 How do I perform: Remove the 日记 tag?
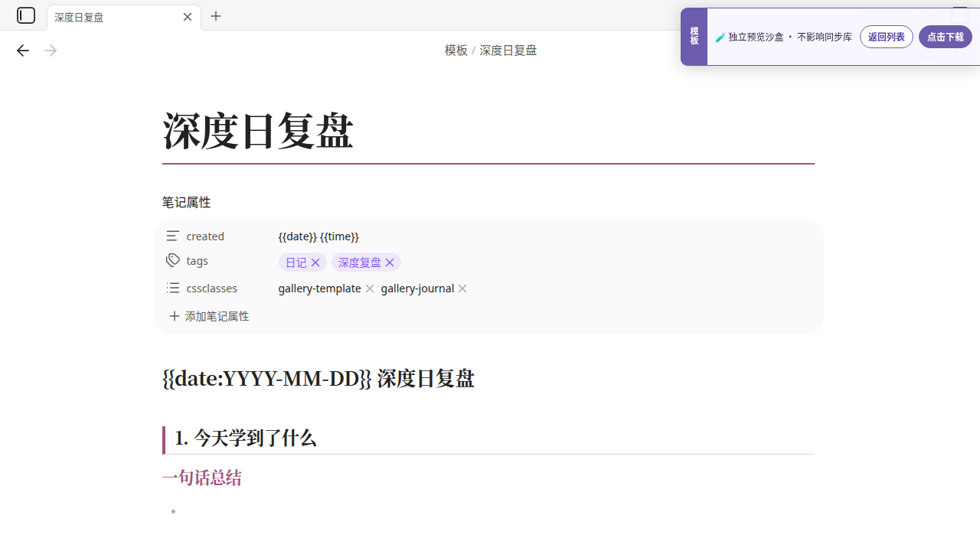pos(315,262)
